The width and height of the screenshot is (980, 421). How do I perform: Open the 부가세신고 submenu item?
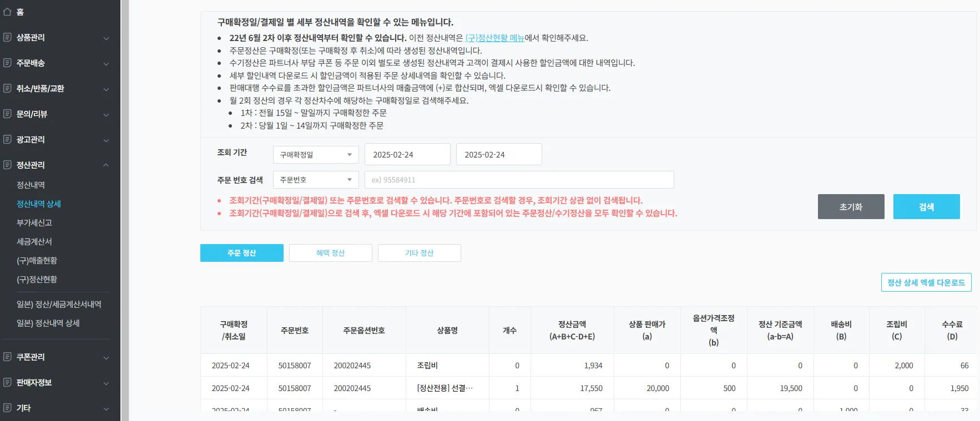pyautogui.click(x=34, y=222)
